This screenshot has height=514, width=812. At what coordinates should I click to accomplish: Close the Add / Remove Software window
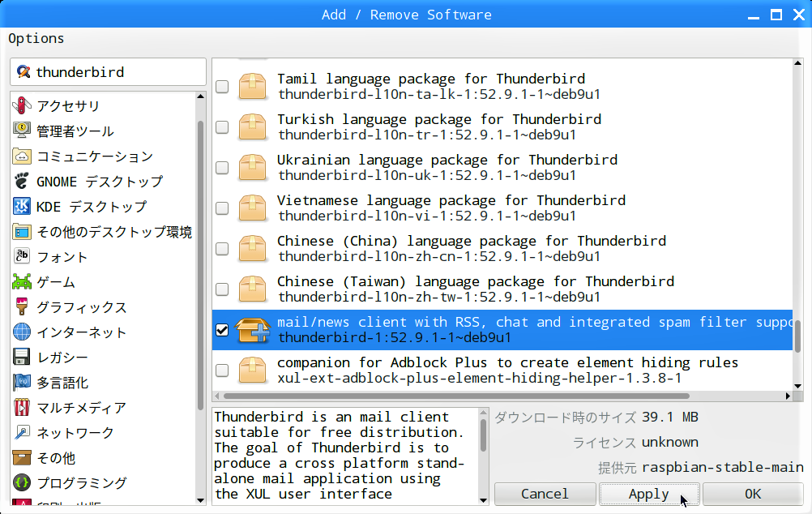pos(798,15)
